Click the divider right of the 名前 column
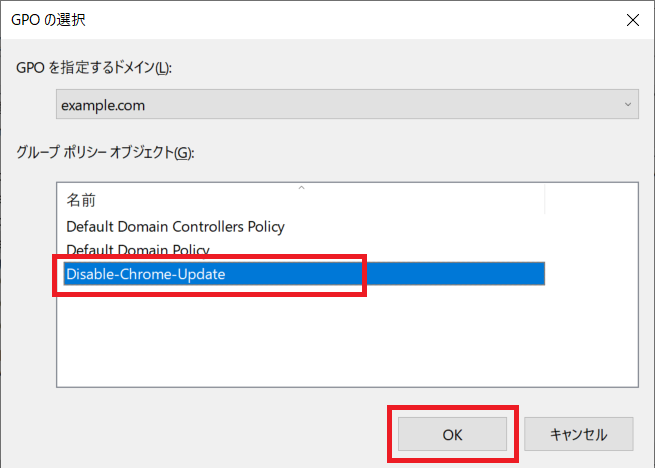The width and height of the screenshot is (655, 468). 545,200
